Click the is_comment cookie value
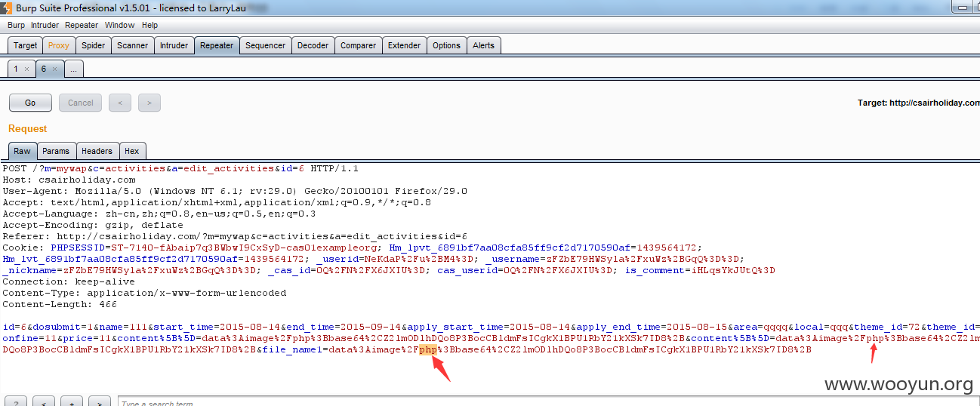 [734, 270]
